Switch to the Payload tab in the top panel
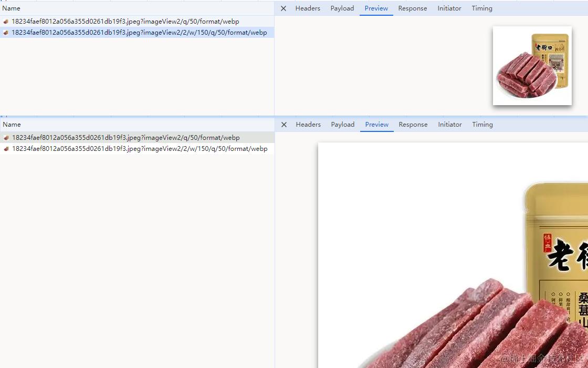The image size is (588, 368). (342, 8)
